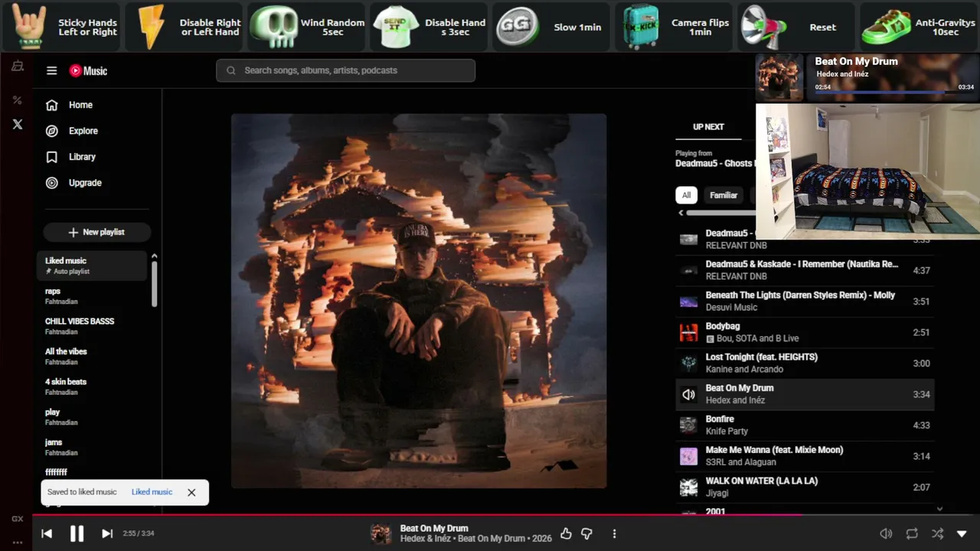
Task: Select the playing 'Beat On My Drum' queue row
Action: 805,394
